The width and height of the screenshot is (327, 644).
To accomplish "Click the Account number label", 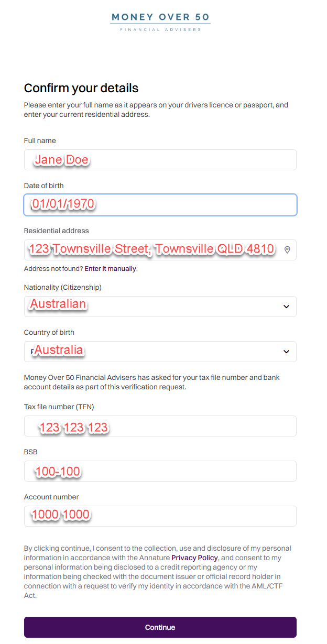I will point(51,497).
